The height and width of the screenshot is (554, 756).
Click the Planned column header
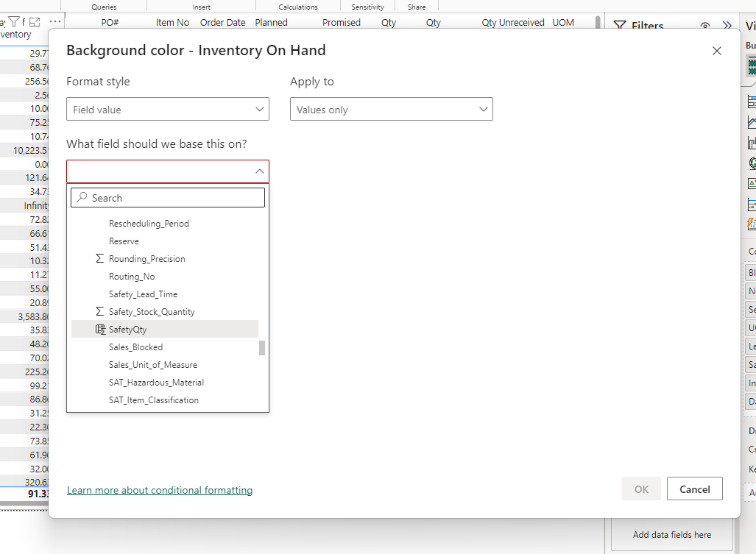[271, 23]
